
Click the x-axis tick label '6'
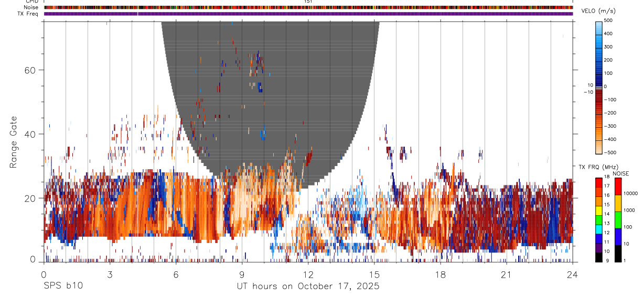pyautogui.click(x=176, y=274)
